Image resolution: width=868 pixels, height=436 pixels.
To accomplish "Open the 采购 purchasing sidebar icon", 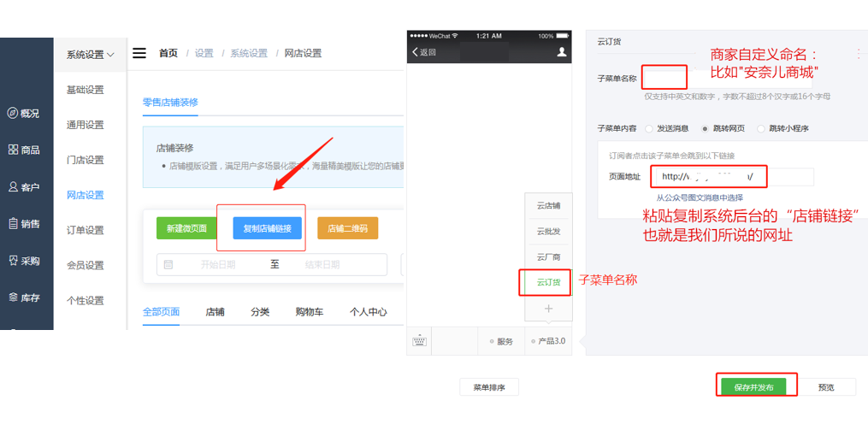I will (x=14, y=261).
